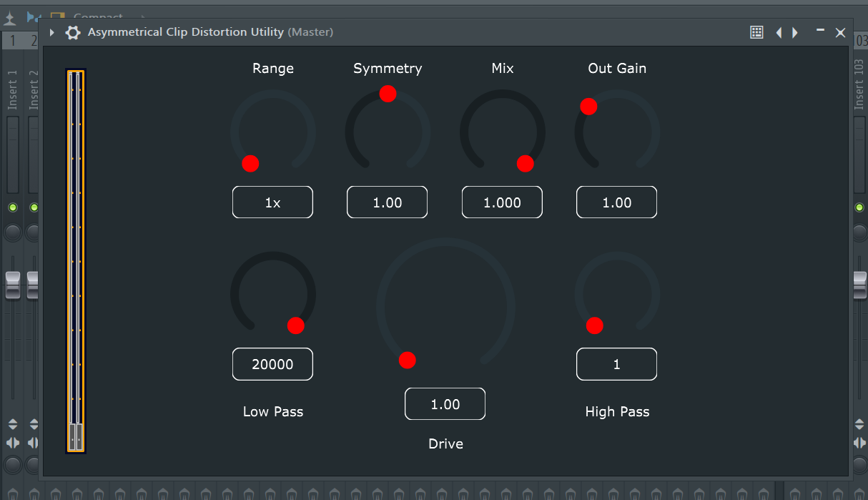Select previous preset arrow
The image size is (868, 500).
point(779,32)
